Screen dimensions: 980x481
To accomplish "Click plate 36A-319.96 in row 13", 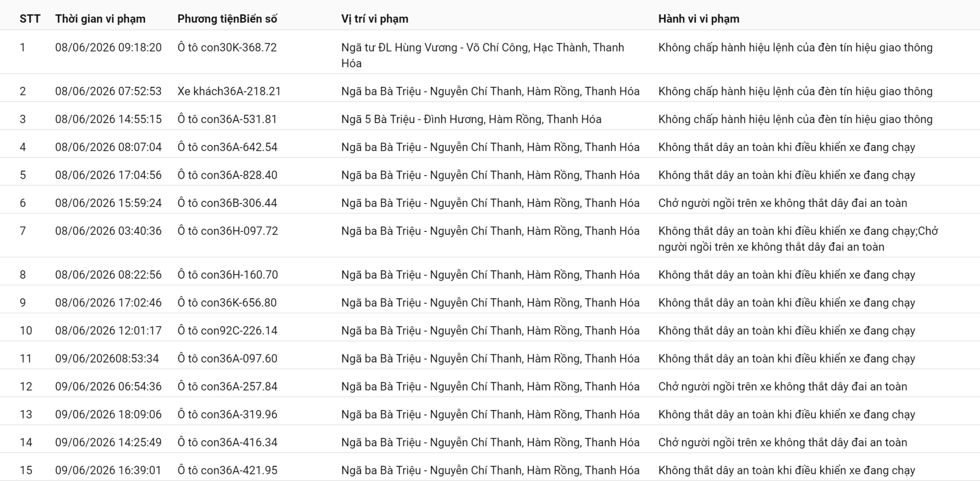I will [x=227, y=415].
